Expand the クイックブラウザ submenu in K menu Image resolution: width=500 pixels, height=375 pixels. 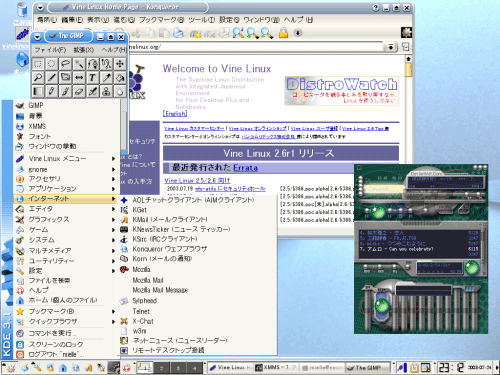(65, 322)
